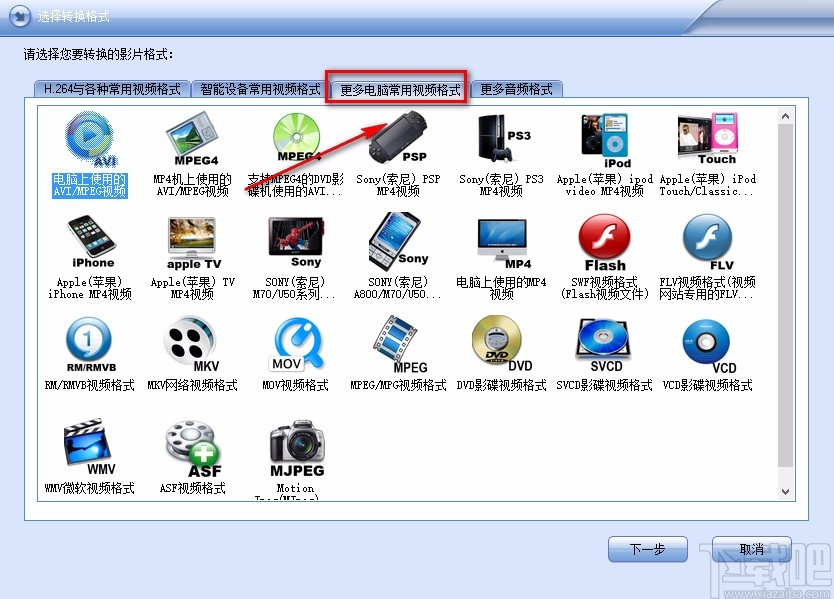Select the Sony PSP MP4 video icon
The image size is (834, 599).
point(398,137)
